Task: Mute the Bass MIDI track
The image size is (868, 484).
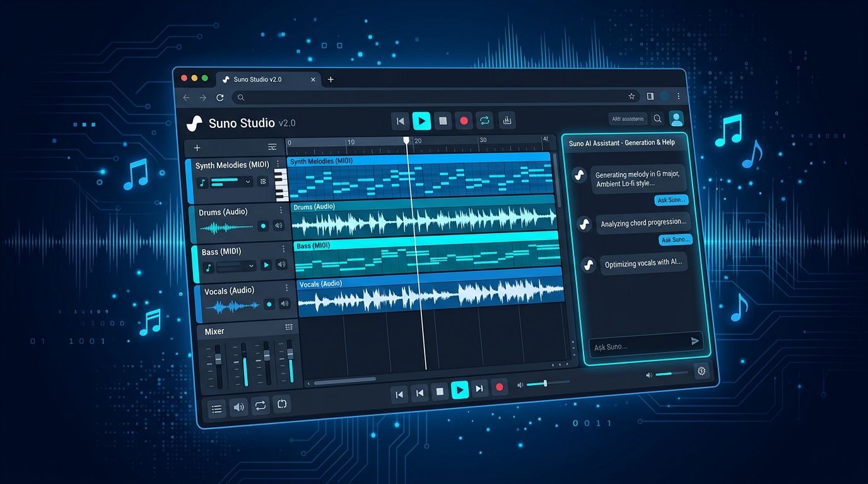Action: [x=281, y=265]
